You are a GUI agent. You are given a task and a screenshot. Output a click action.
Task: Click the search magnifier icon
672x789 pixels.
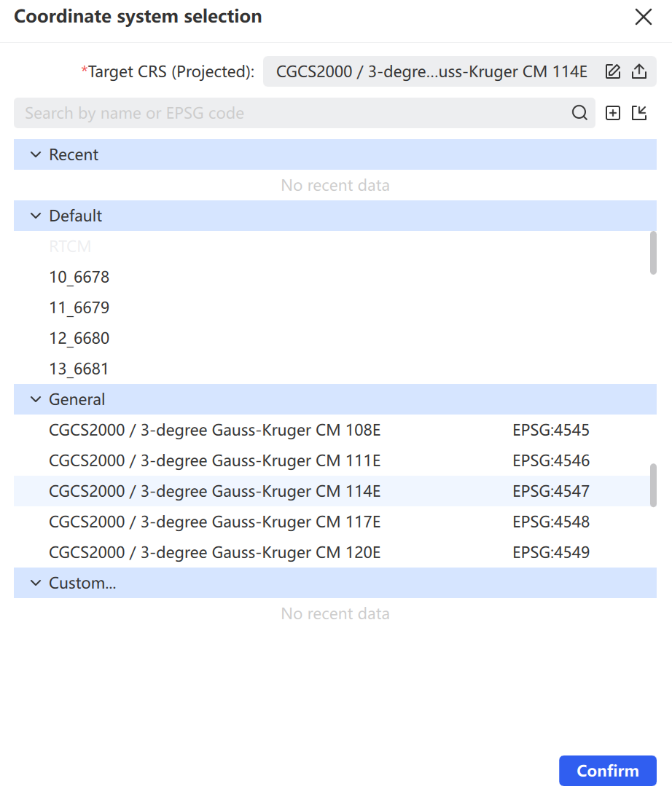(x=579, y=113)
